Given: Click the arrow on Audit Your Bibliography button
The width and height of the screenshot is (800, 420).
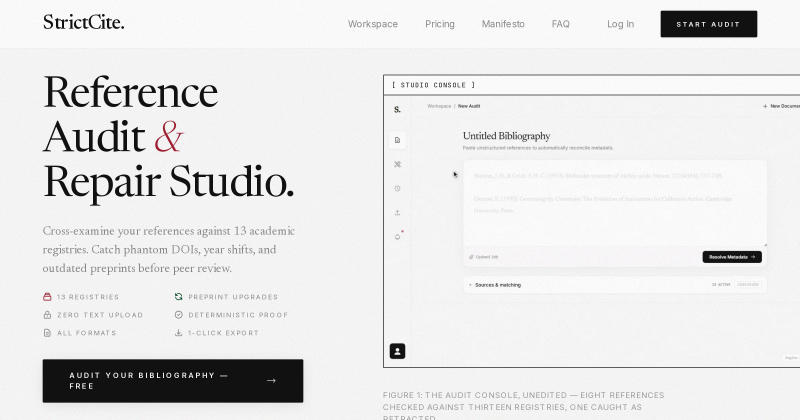Looking at the screenshot, I should tap(271, 381).
